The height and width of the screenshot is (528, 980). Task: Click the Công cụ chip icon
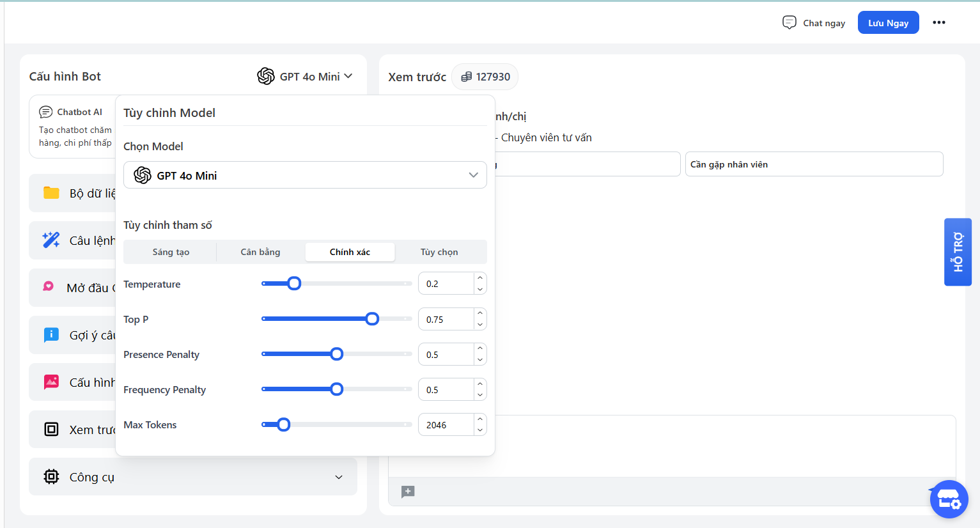(51, 477)
